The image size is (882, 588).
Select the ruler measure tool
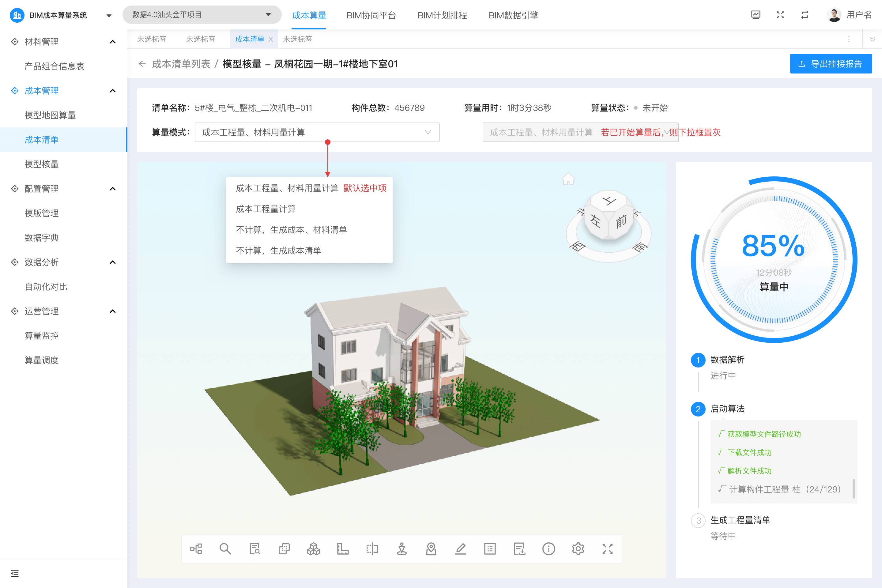pos(343,549)
